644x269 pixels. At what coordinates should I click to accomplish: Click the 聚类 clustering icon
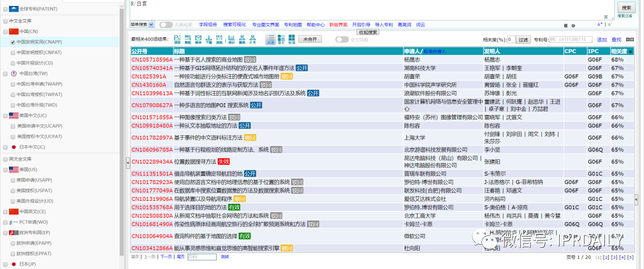242,39
